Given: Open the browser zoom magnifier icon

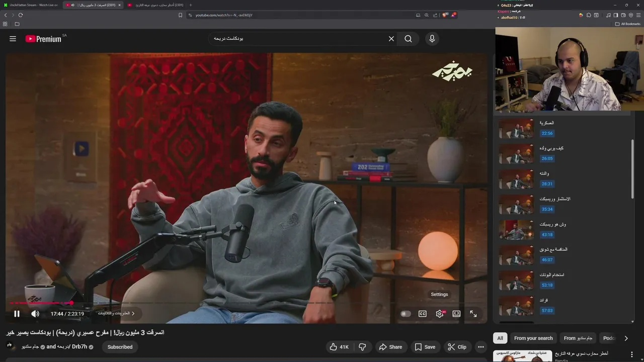Looking at the screenshot, I should coord(427,15).
